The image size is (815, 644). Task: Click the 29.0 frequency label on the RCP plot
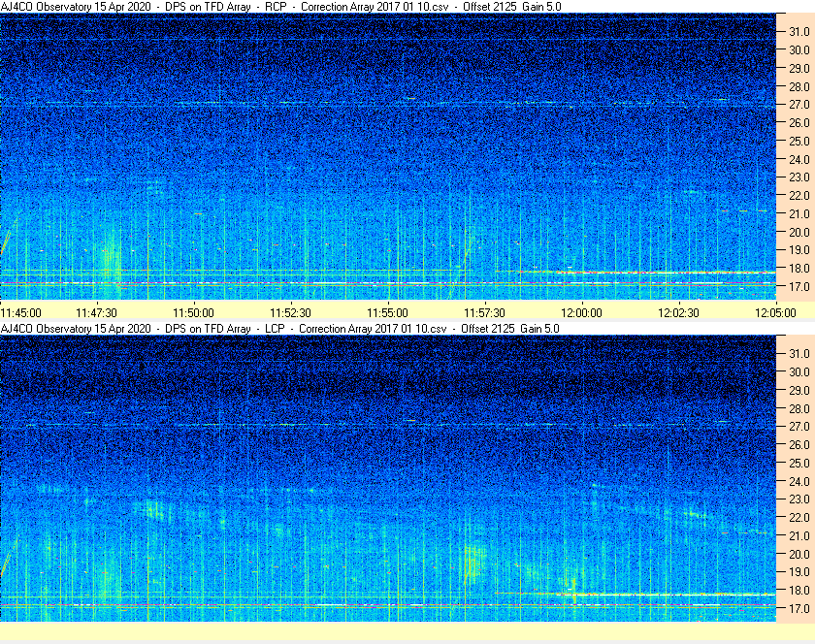tap(799, 68)
